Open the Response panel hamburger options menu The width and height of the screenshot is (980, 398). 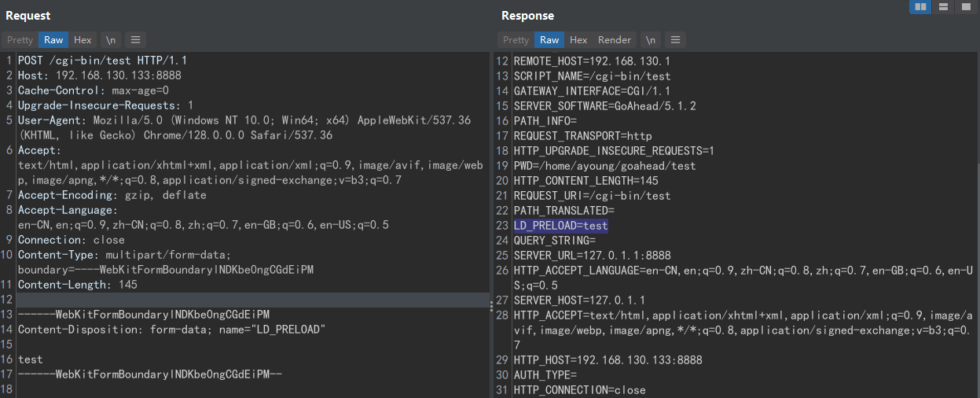[675, 39]
